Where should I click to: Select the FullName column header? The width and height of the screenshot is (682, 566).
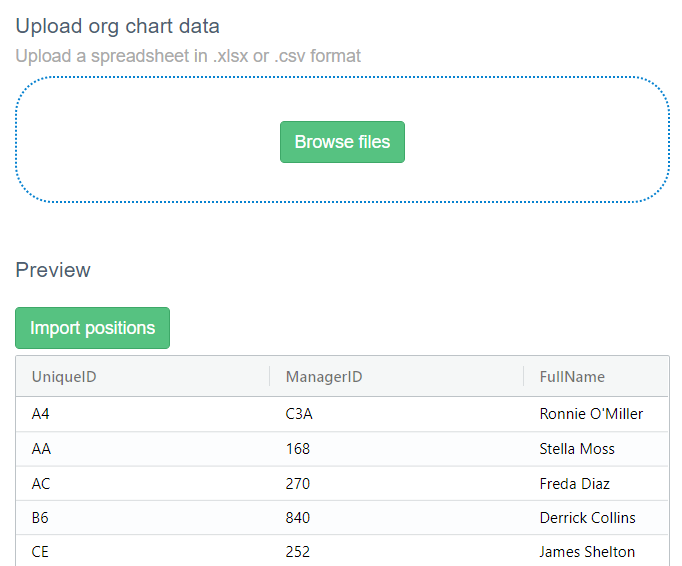point(572,377)
